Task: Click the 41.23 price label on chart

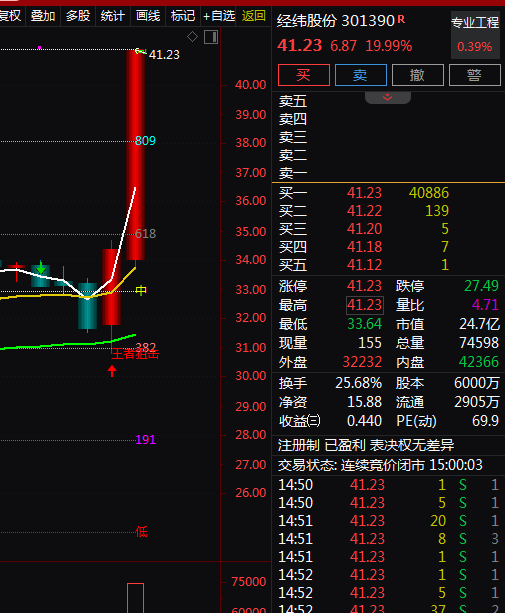Action: tap(164, 55)
